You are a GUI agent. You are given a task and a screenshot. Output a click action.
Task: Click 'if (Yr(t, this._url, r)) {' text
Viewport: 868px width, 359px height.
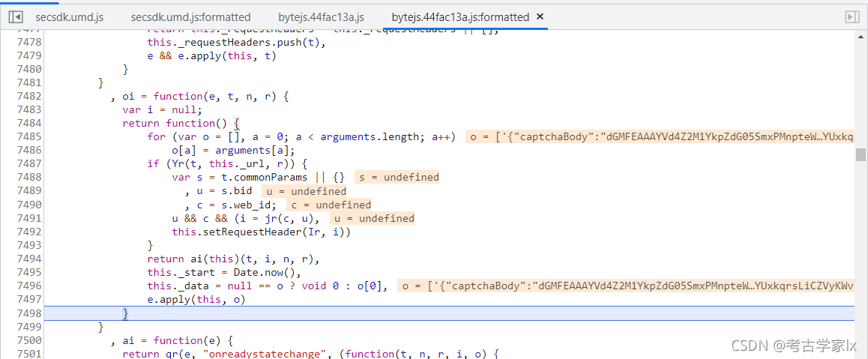click(227, 163)
